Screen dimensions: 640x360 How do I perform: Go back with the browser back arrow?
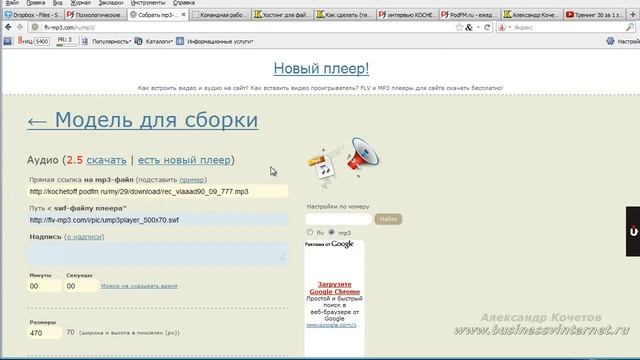[x=8, y=27]
